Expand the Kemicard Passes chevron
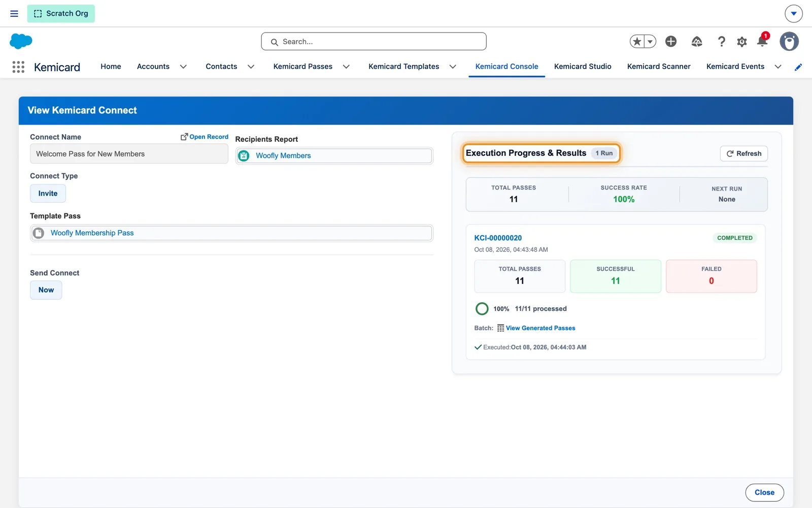Screen dimensions: 812x508 346,67
